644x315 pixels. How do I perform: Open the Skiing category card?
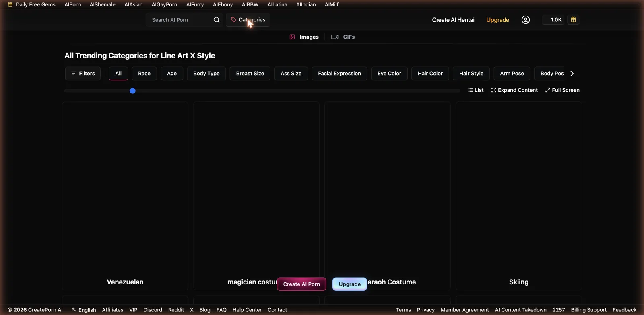519,196
